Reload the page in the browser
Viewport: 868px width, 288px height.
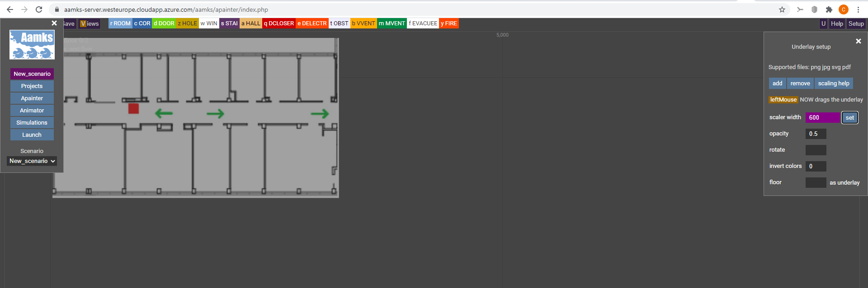[x=39, y=9]
